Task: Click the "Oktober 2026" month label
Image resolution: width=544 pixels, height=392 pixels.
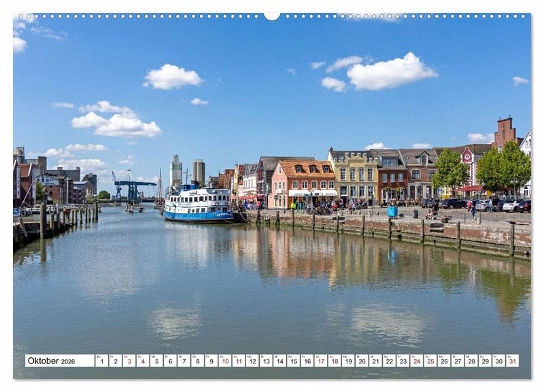Action: 51,361
